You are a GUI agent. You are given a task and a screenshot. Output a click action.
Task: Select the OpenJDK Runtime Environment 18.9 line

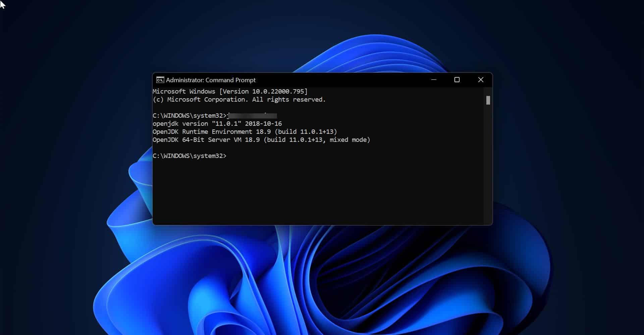tap(245, 131)
